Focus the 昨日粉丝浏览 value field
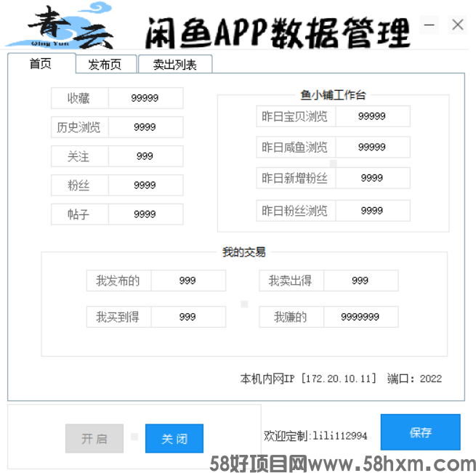 (x=373, y=211)
